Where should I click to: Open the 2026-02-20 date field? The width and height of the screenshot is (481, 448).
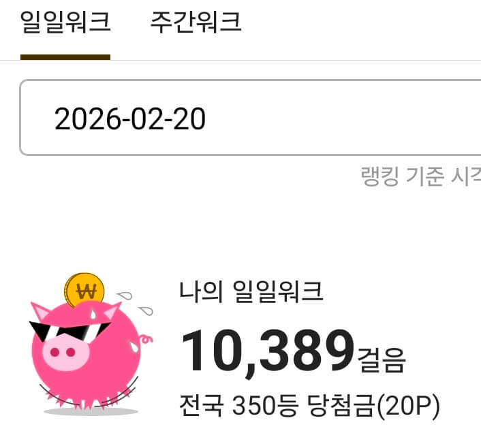pyautogui.click(x=250, y=118)
